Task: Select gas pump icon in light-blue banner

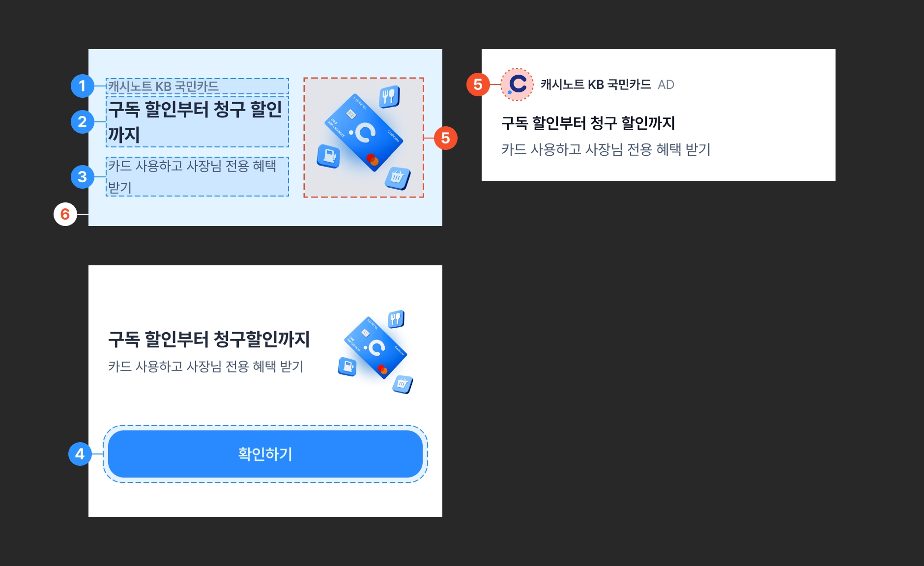Action: (x=329, y=156)
